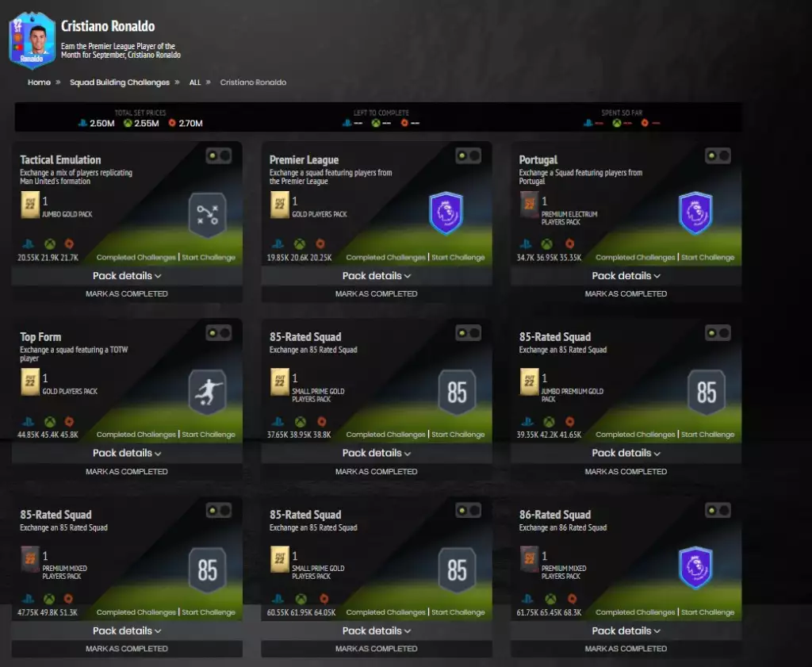Expand Pack details under 86-Rated Squad
Screen dimensions: 812x667
click(626, 631)
